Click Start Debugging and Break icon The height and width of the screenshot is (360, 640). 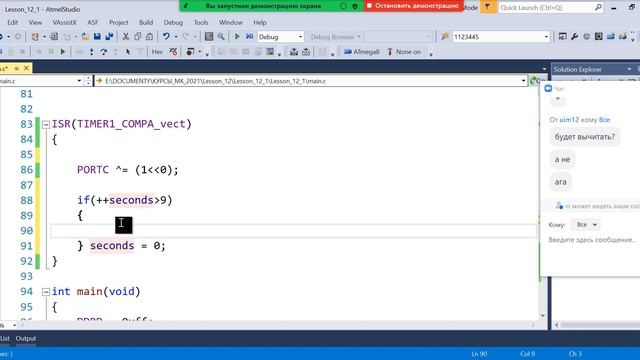click(x=249, y=37)
